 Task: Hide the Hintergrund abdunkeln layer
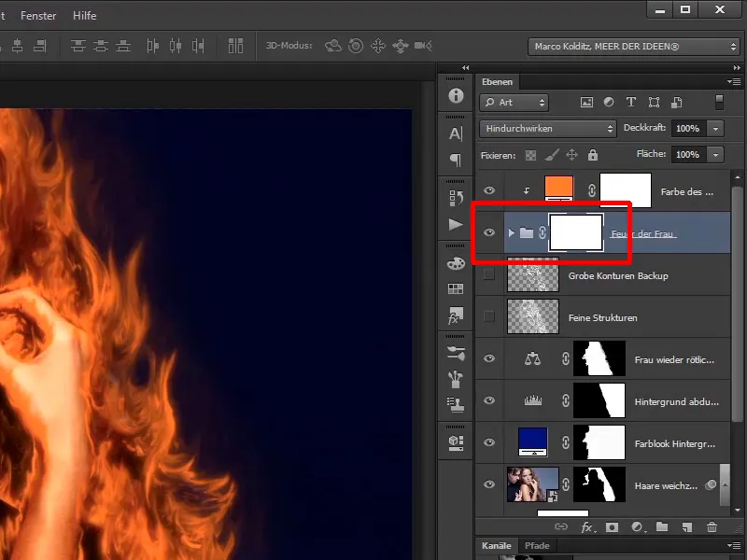(489, 400)
